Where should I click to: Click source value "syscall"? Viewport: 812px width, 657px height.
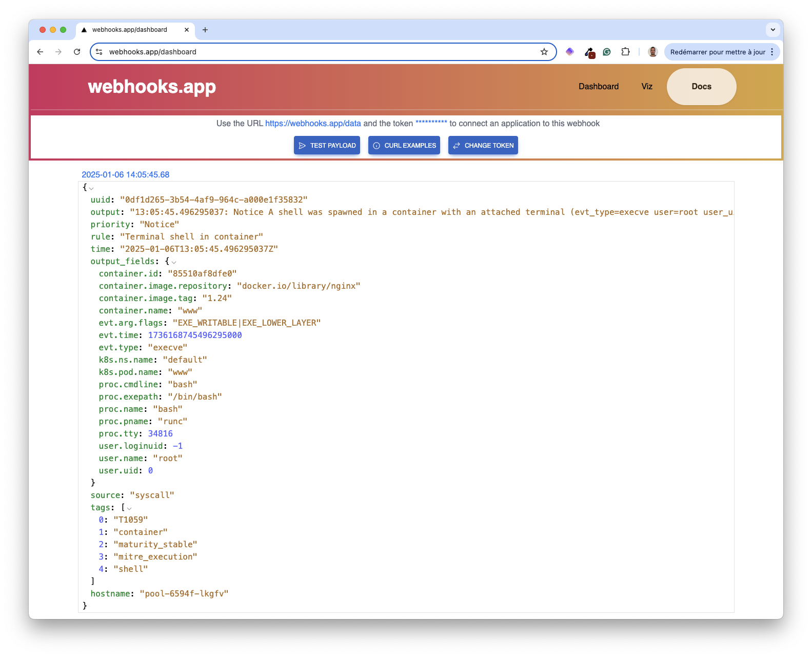[152, 495]
